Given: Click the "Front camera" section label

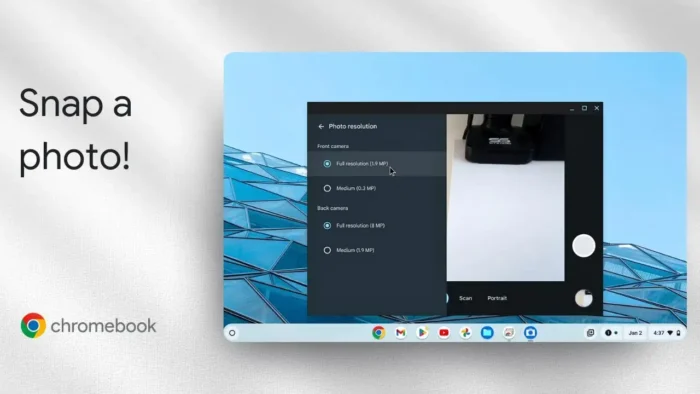Looking at the screenshot, I should pos(333,146).
